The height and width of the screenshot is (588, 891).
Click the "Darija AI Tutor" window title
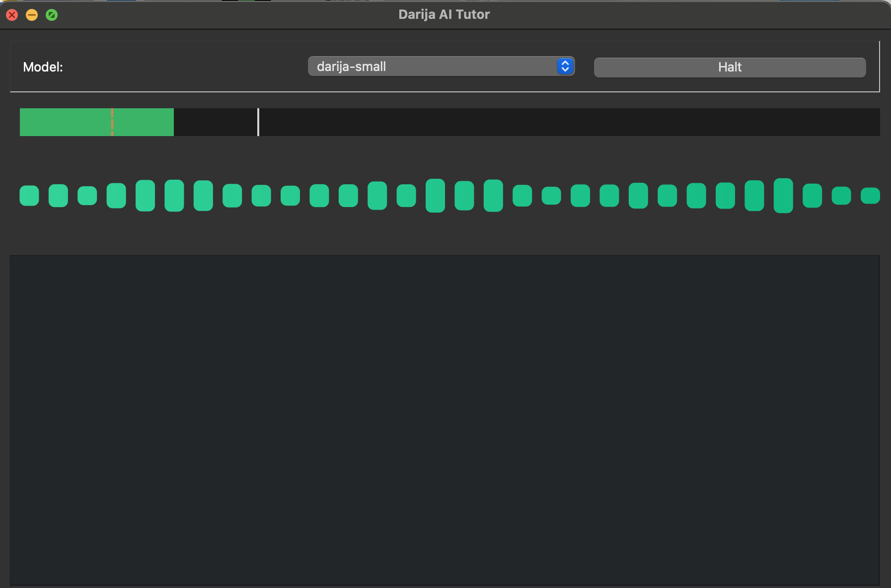coord(444,14)
